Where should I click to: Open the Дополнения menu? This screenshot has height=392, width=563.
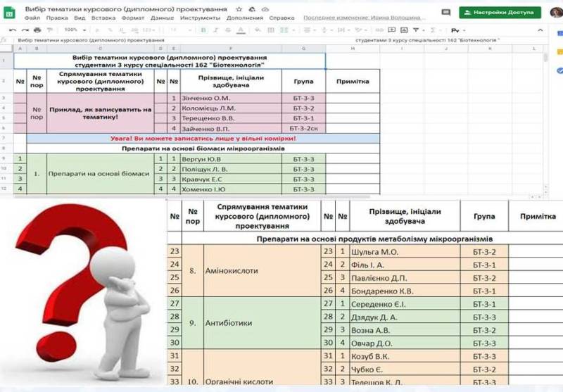point(244,18)
